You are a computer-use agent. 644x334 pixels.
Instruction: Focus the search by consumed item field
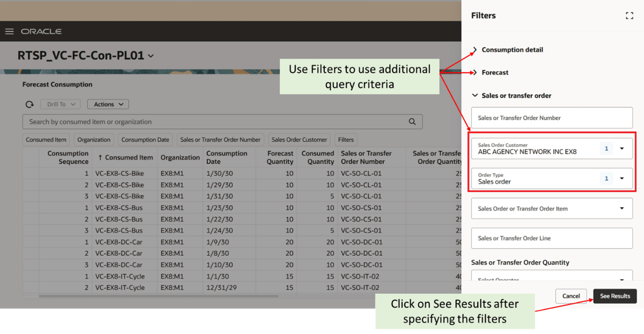click(222, 122)
